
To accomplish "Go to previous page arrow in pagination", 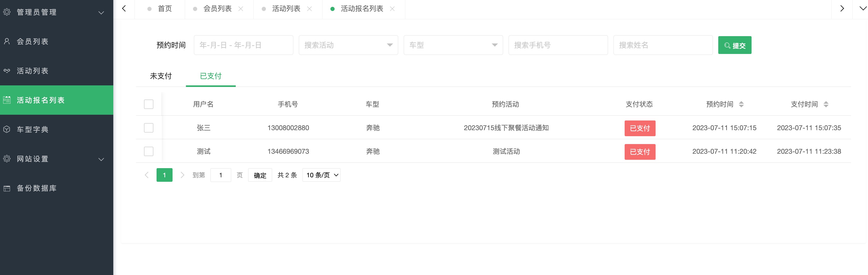I will (x=147, y=175).
